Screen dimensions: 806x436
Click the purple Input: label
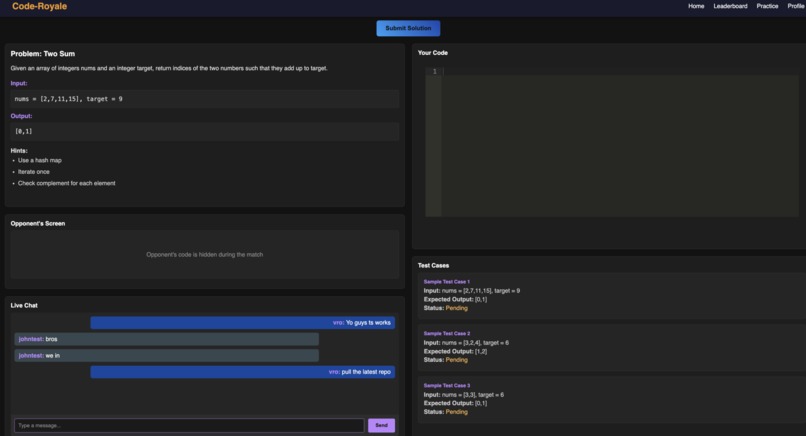click(19, 83)
